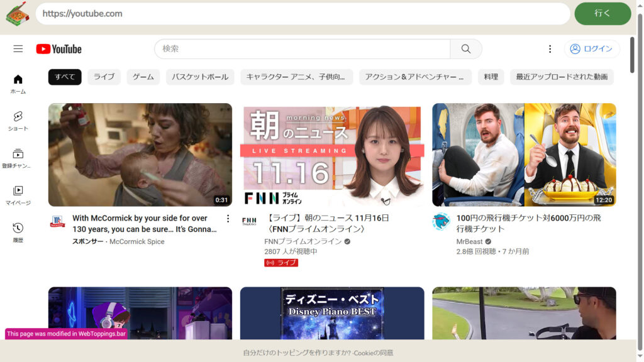Open My Page (マイページ) in sidebar
The height and width of the screenshot is (362, 644).
[x=18, y=195]
